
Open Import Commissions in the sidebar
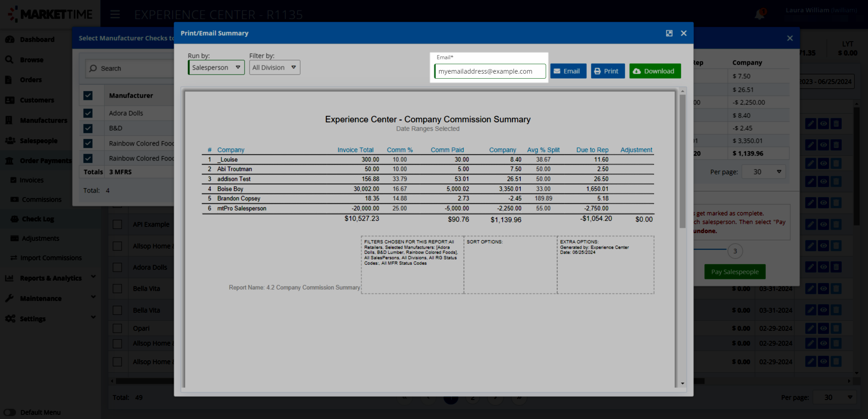pyautogui.click(x=51, y=258)
